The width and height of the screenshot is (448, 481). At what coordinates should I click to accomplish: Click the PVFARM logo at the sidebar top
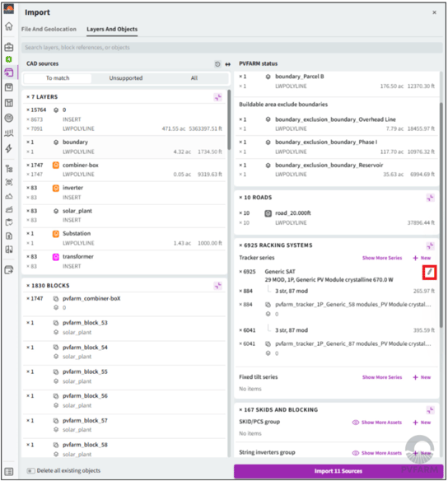tap(9, 9)
